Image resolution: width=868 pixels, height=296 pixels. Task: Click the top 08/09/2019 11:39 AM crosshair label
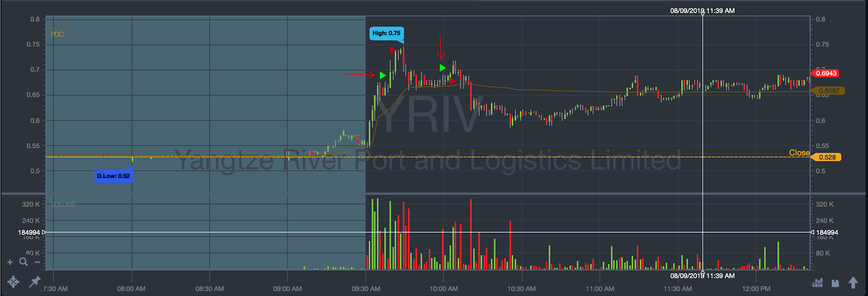[x=702, y=10]
